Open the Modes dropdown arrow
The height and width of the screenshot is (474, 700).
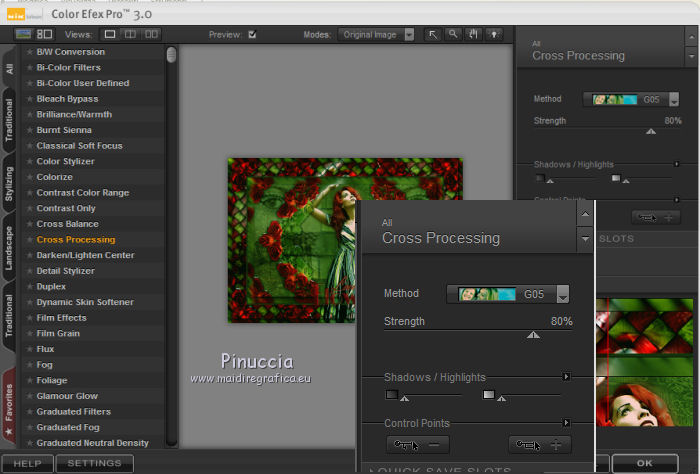pyautogui.click(x=409, y=34)
